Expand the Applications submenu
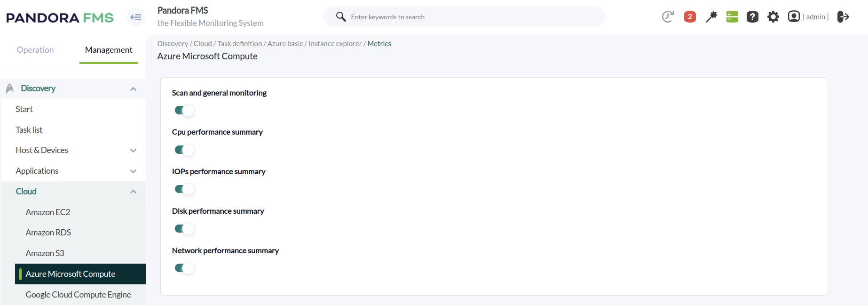Screen dimensions: 868x306 coord(133,171)
